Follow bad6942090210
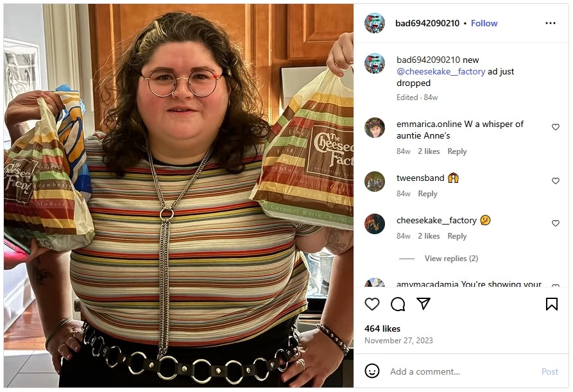The width and height of the screenshot is (573, 392). 484,23
